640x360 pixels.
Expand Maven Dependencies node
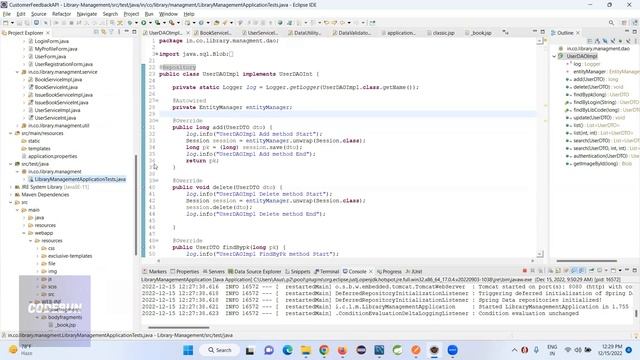pyautogui.click(x=11, y=195)
